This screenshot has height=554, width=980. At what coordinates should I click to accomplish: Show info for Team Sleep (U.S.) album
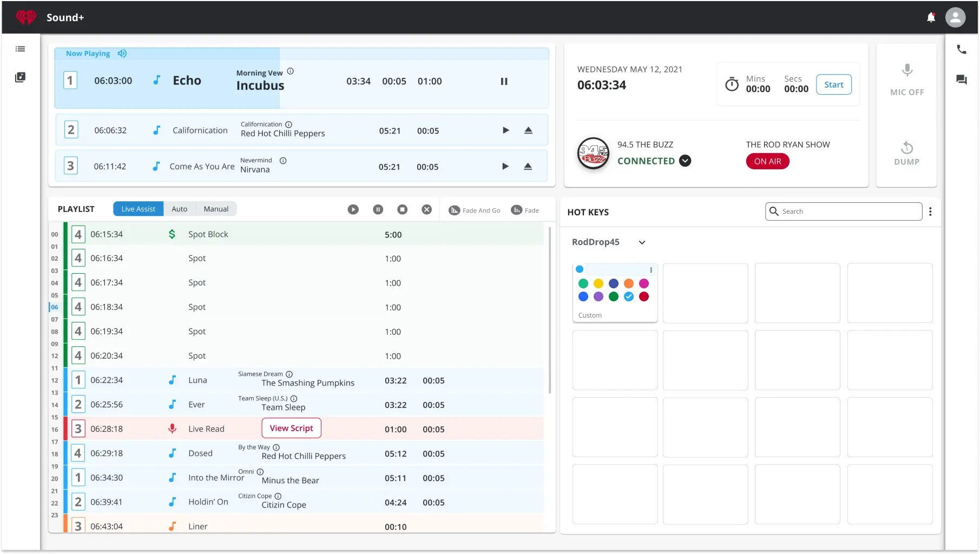(x=294, y=399)
